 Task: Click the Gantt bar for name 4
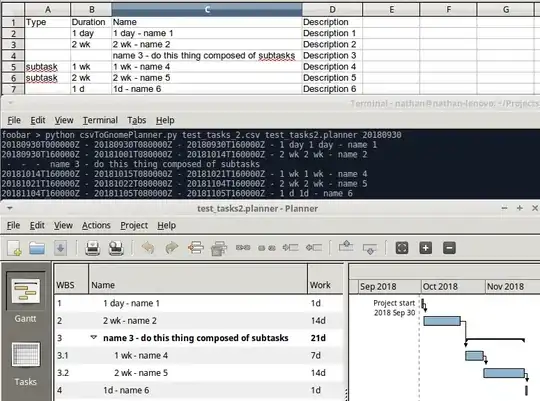point(474,356)
